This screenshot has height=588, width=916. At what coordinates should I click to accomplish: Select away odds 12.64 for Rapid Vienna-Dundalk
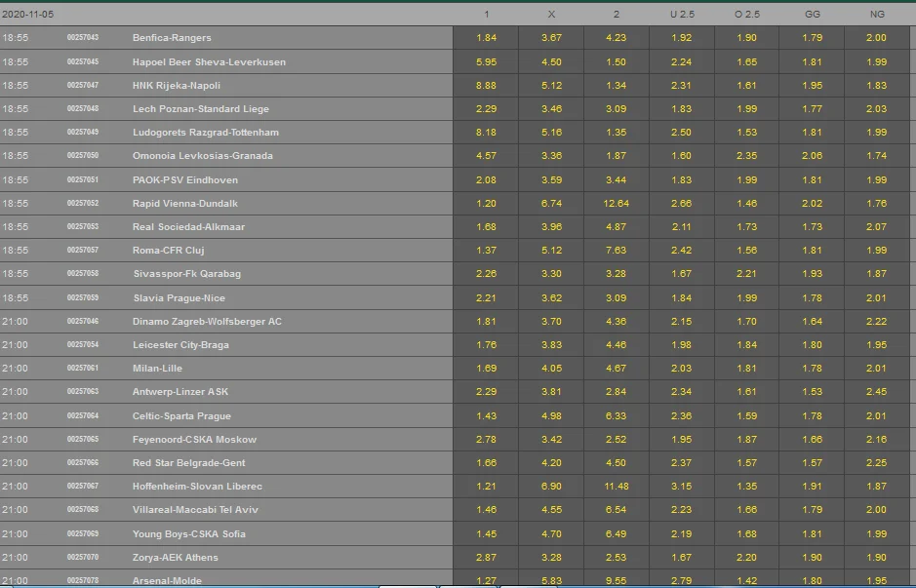[617, 204]
